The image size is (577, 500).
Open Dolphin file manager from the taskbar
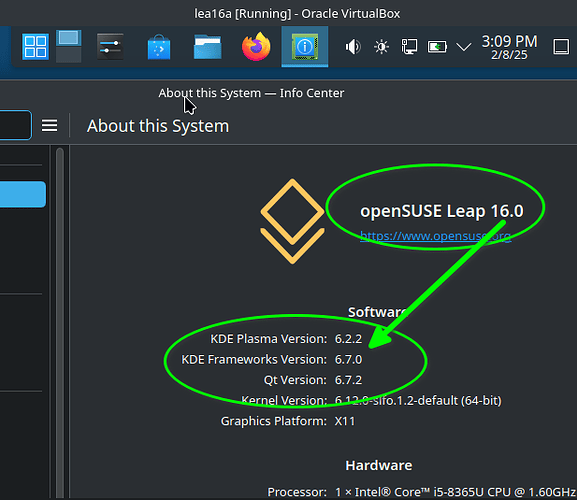208,47
